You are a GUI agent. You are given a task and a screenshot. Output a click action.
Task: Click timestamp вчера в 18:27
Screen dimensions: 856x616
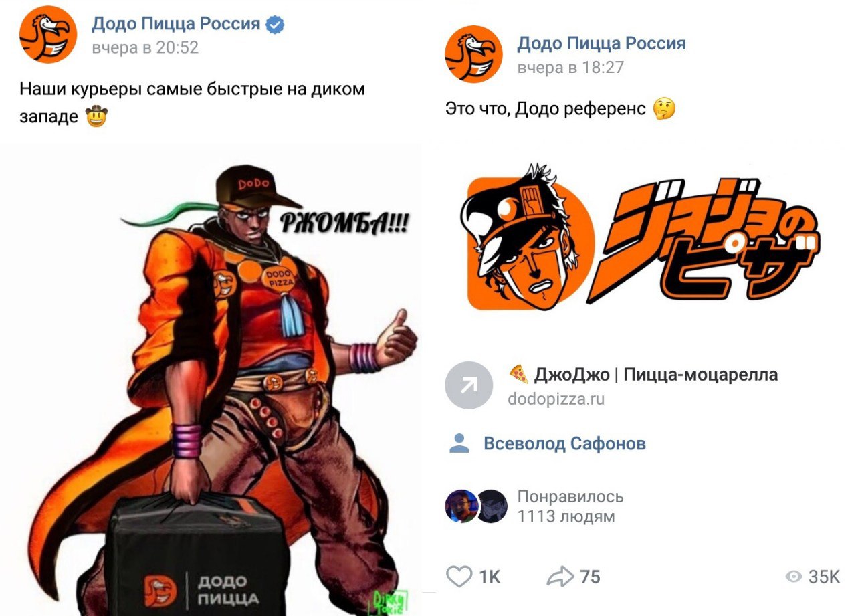571,68
